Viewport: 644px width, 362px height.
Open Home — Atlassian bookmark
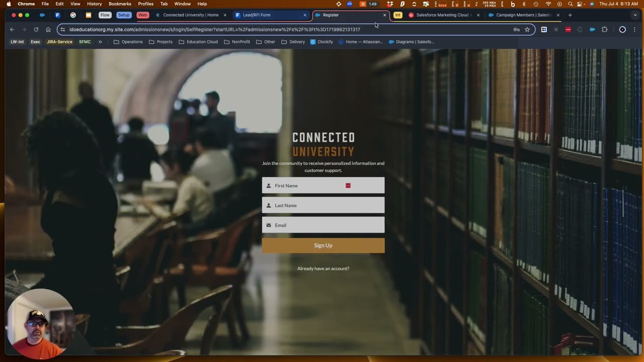click(361, 42)
